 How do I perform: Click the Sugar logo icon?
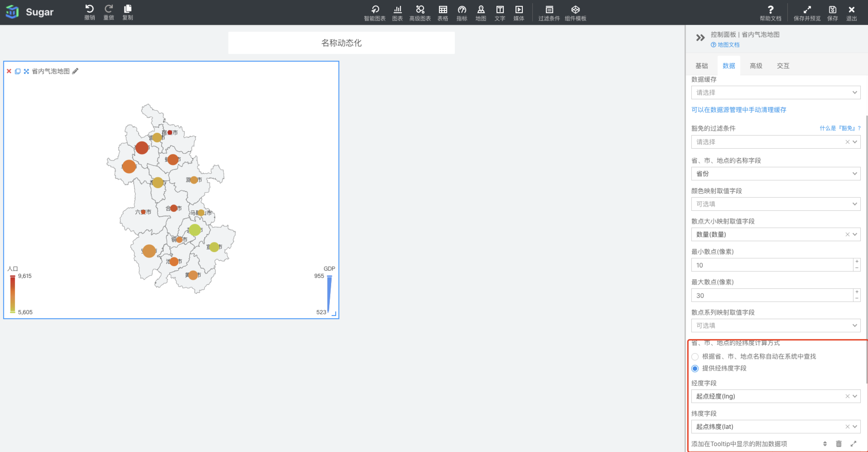point(12,12)
